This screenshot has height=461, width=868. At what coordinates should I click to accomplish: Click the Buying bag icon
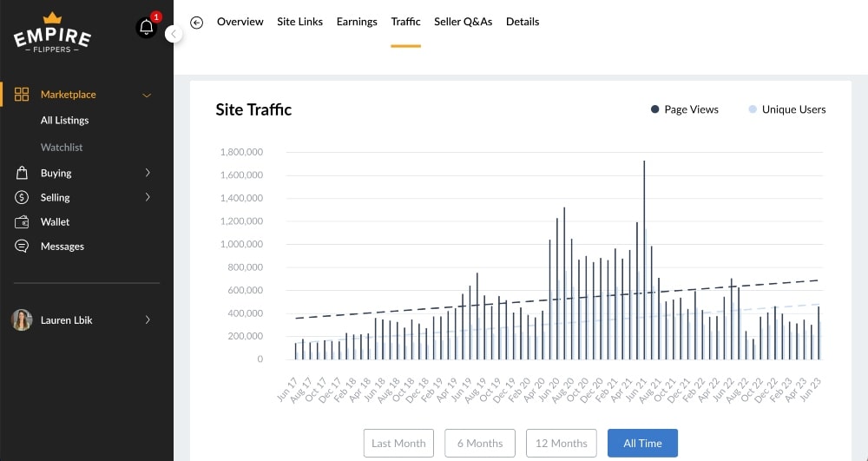pyautogui.click(x=22, y=173)
